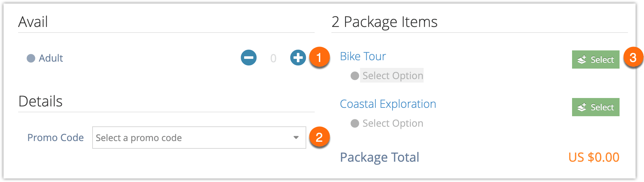Click gray dot under Coastal Exploration
Image resolution: width=644 pixels, height=182 pixels.
[x=355, y=123]
